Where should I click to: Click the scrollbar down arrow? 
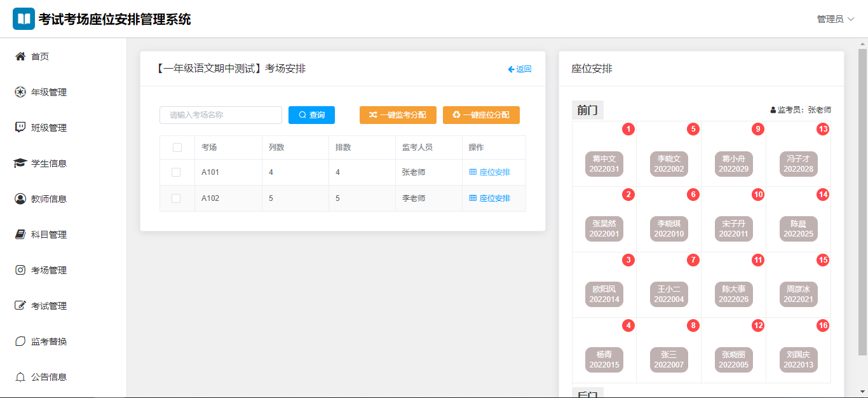click(862, 391)
